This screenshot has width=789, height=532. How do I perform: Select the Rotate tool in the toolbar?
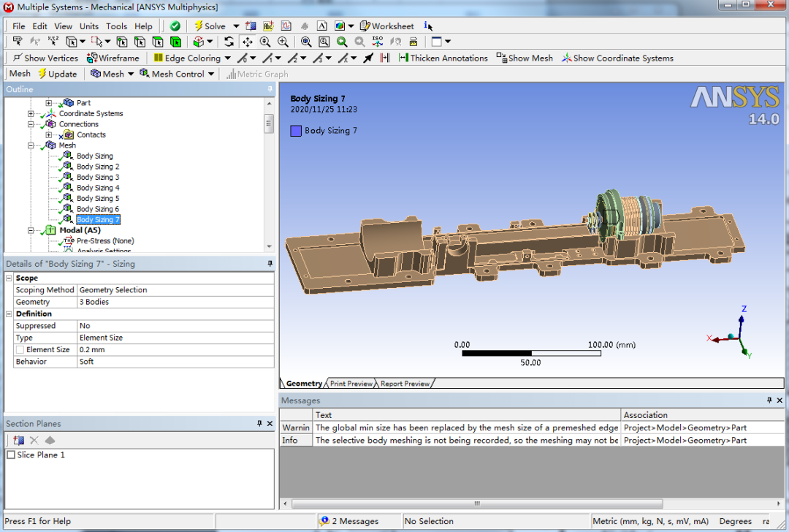coord(229,42)
